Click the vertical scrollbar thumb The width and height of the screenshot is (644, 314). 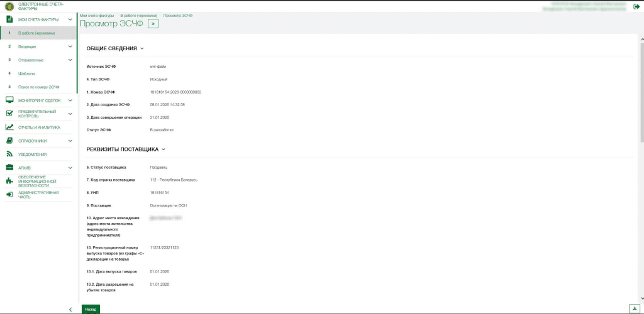coord(641,92)
